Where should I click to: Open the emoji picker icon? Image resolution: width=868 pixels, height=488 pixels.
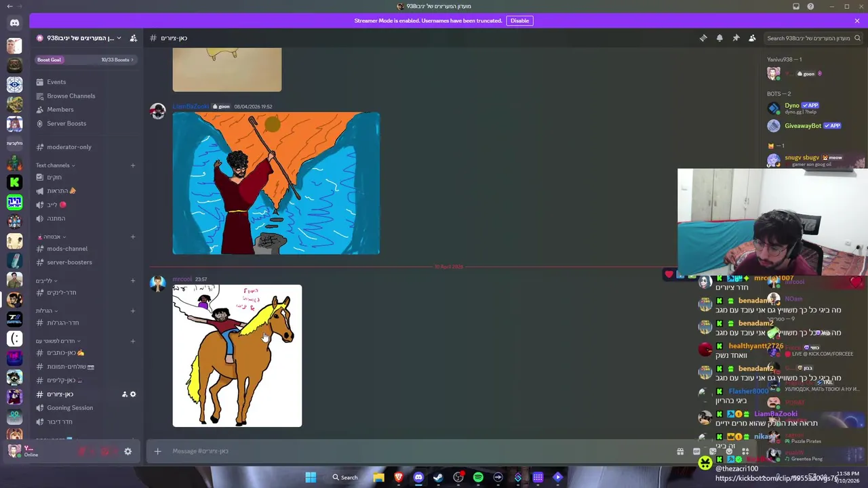tap(729, 451)
